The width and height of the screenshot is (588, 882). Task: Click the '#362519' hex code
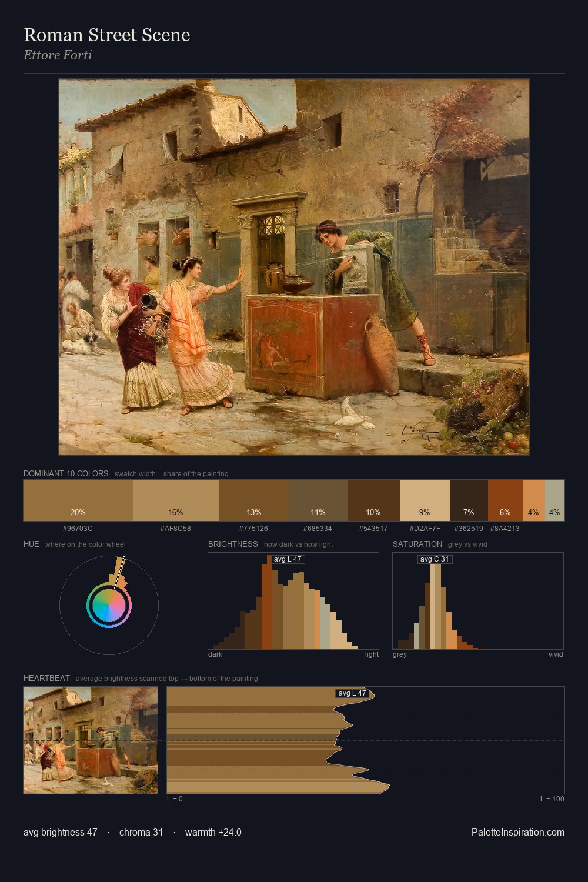[469, 529]
